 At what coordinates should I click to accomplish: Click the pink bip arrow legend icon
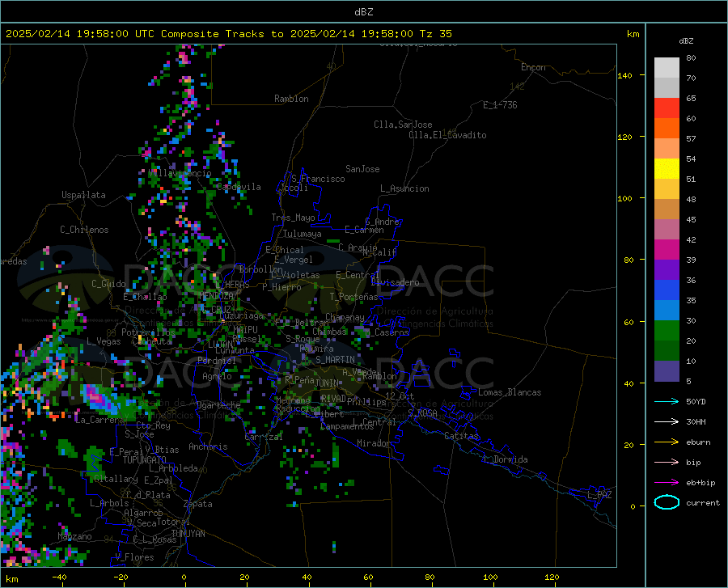click(667, 463)
